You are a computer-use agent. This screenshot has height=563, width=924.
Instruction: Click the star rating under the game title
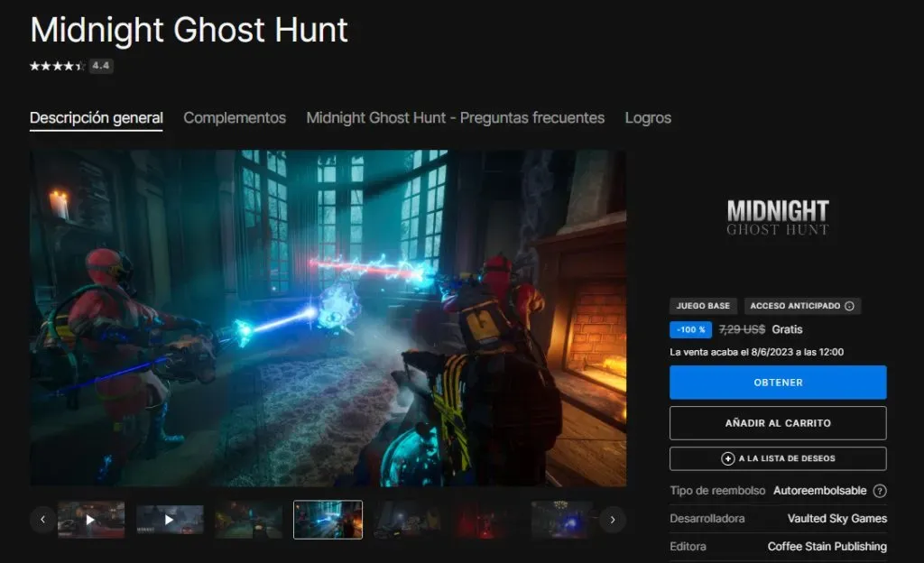[x=58, y=66]
